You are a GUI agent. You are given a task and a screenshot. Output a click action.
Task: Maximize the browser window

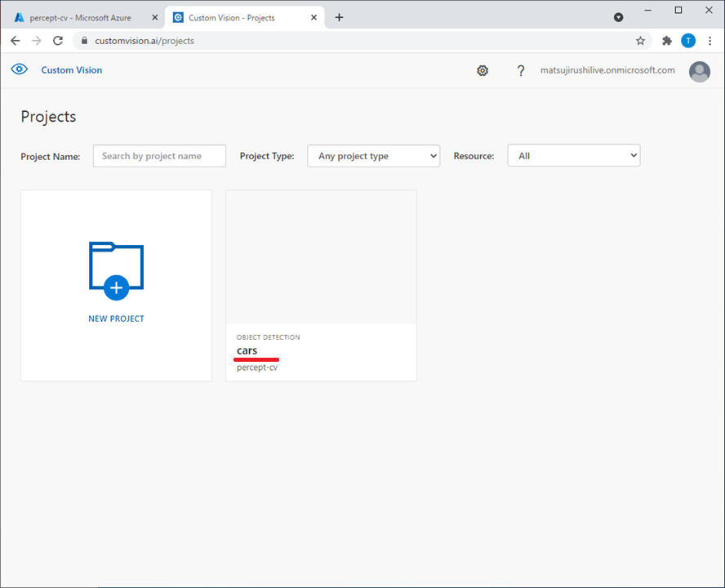[678, 10]
